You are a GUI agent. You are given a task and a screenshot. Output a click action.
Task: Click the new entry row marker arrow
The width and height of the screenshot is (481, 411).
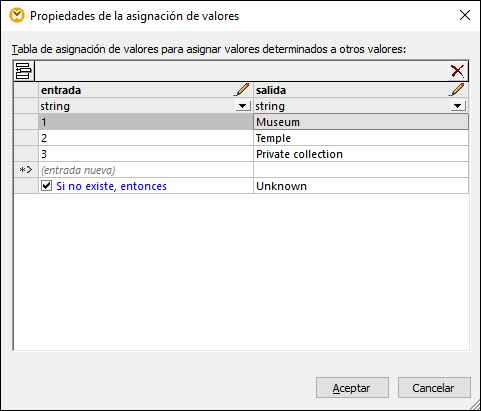pyautogui.click(x=26, y=170)
